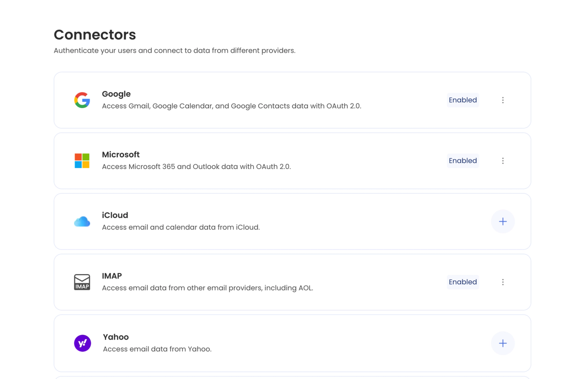Viewport: 588px width, 379px height.
Task: Click the Google logo icon
Action: (82, 100)
